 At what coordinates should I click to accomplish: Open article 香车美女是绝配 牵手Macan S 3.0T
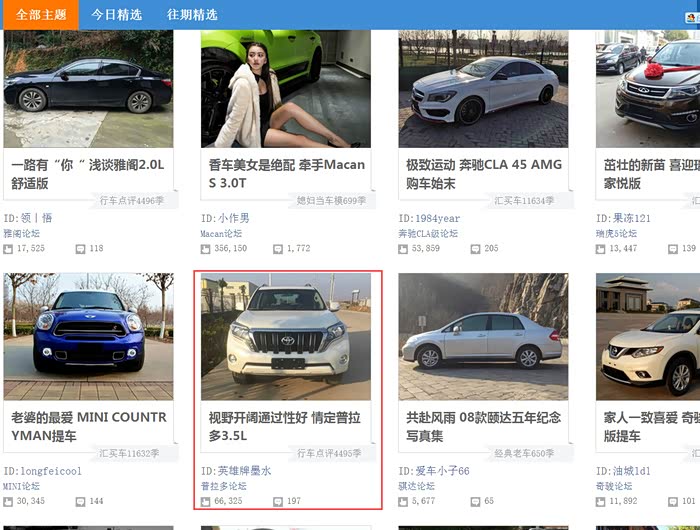[x=287, y=174]
